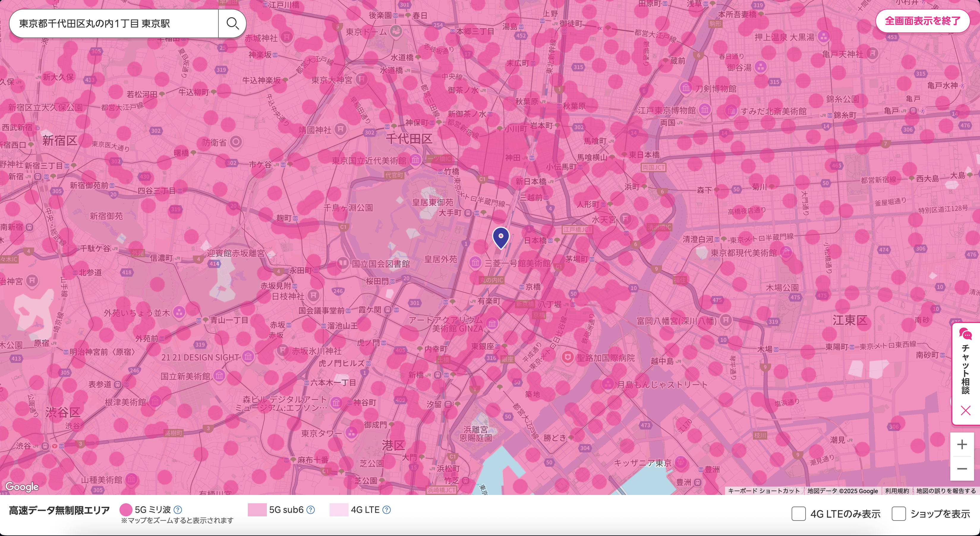
Task: Enable ショップを表示 checkbox
Action: pyautogui.click(x=899, y=513)
